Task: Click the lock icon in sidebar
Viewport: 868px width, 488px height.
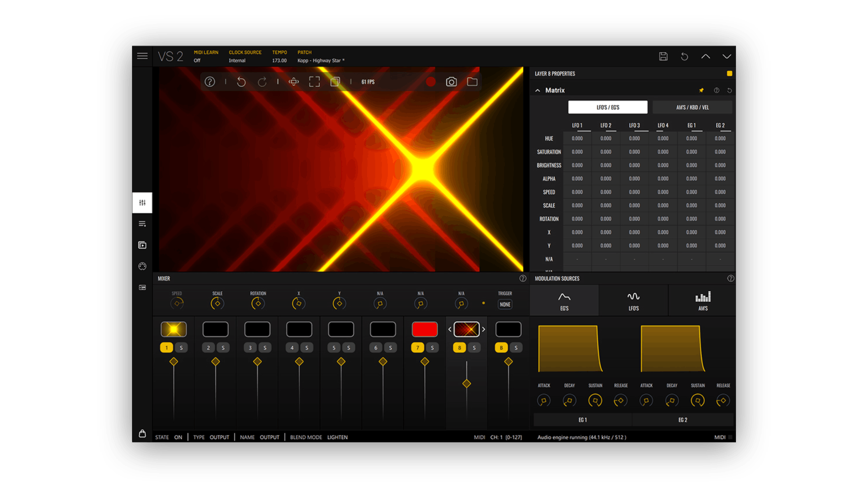Action: coord(142,434)
